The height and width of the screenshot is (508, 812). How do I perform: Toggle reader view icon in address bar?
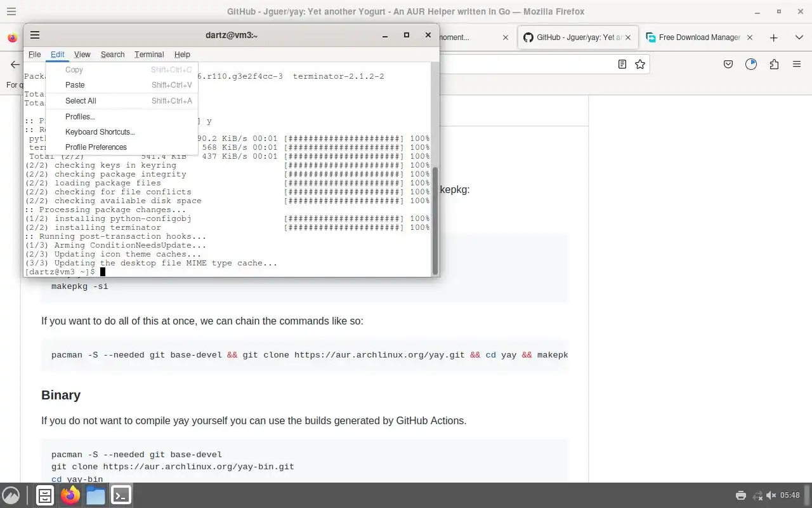pyautogui.click(x=622, y=64)
